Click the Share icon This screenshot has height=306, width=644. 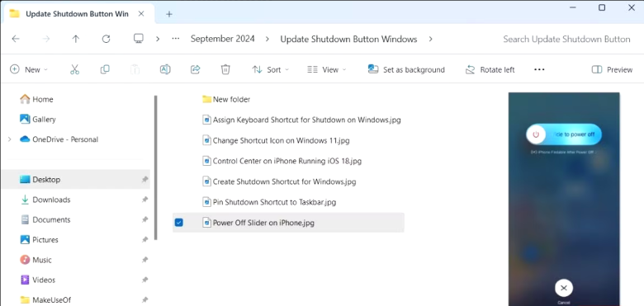point(195,70)
